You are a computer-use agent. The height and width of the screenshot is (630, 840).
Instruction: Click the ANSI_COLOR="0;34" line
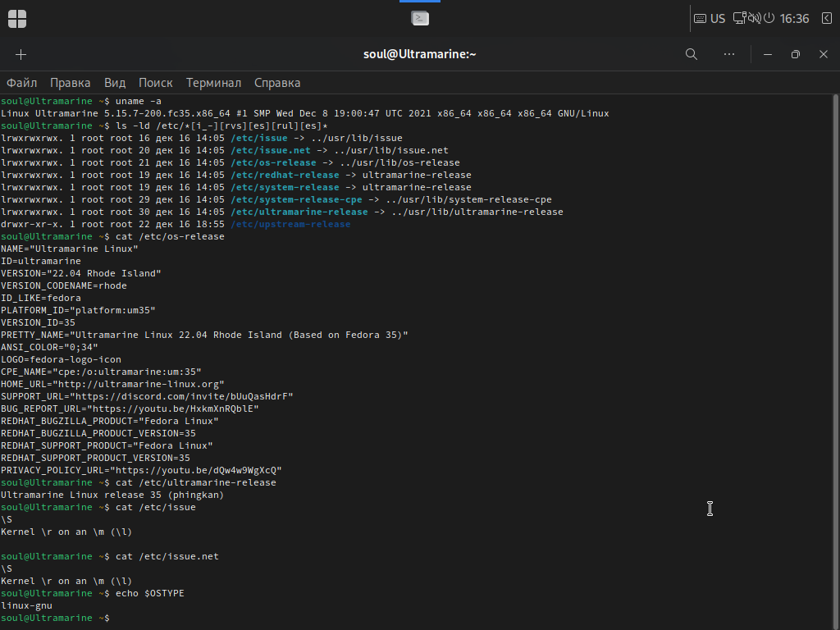(x=49, y=348)
